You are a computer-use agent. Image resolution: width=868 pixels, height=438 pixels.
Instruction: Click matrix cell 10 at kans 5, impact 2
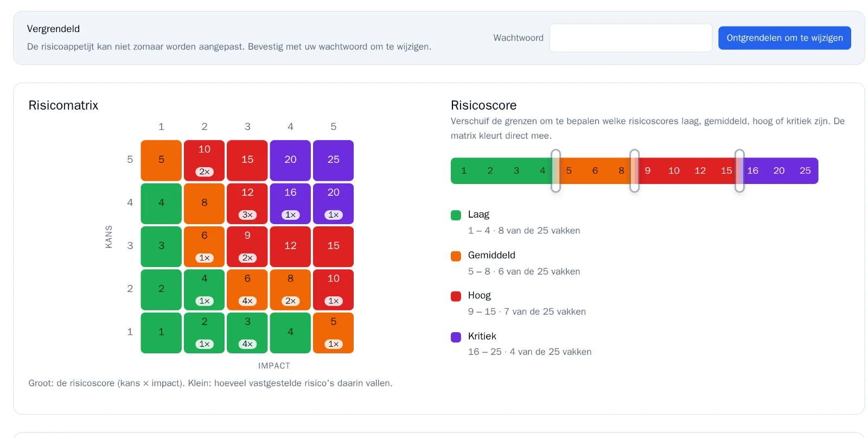coord(204,160)
